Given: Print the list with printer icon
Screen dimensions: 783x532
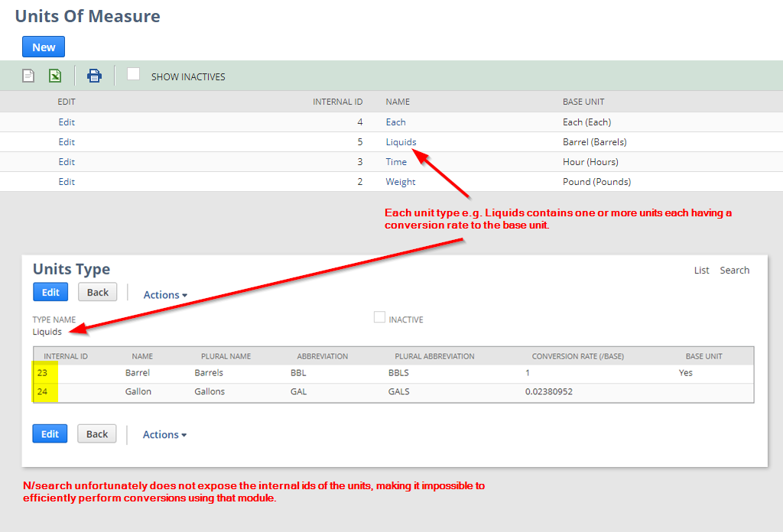Looking at the screenshot, I should point(94,76).
